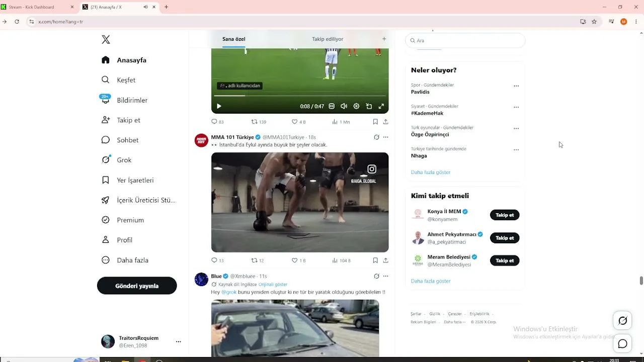Enable picture-in-picture for the video

coord(369,106)
